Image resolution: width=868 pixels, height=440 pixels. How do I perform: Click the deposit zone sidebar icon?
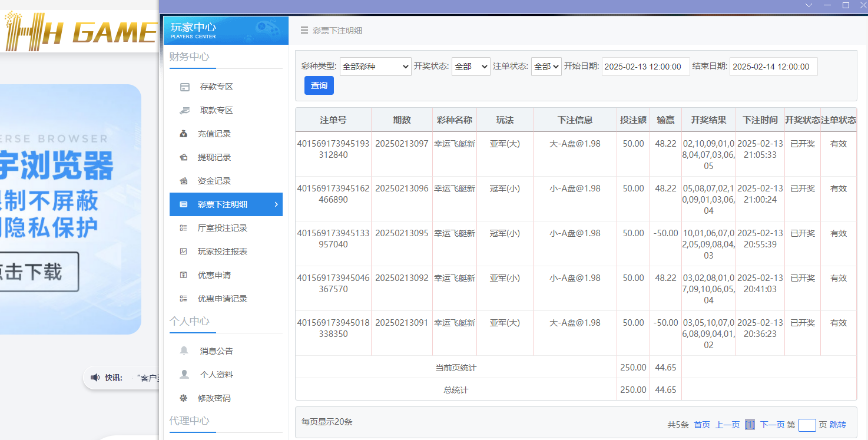point(184,87)
